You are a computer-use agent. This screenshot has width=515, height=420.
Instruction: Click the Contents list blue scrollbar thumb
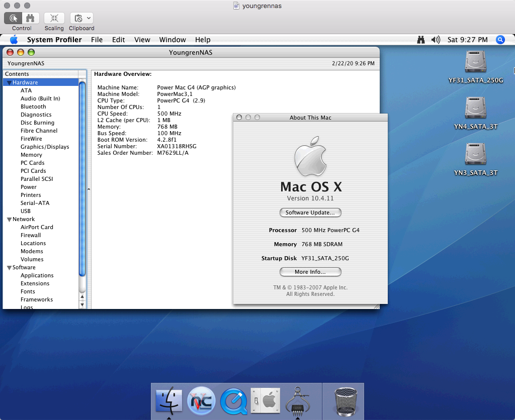click(82, 179)
